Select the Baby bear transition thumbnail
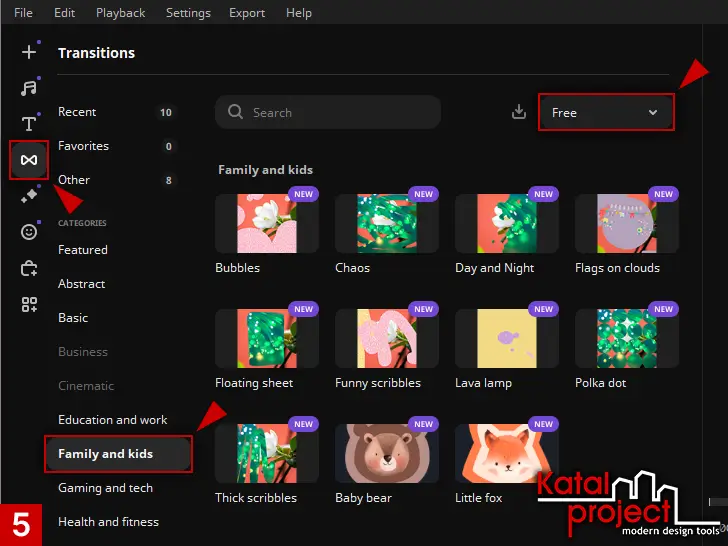 click(387, 453)
